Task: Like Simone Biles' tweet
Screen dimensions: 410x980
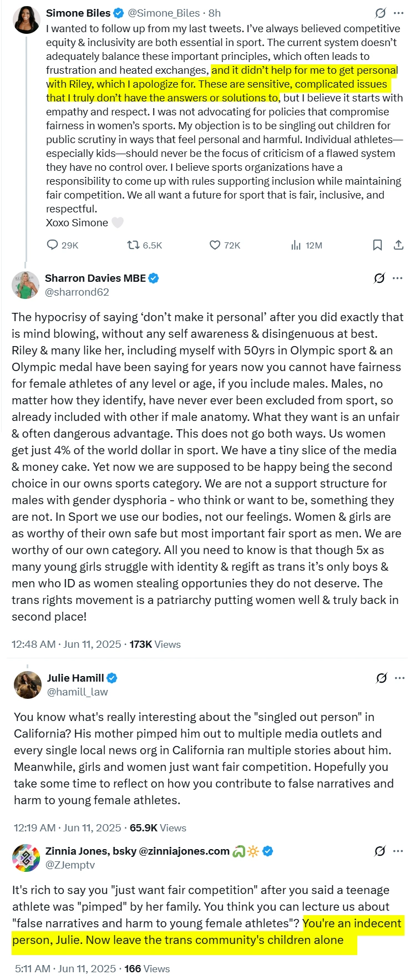Action: [215, 245]
